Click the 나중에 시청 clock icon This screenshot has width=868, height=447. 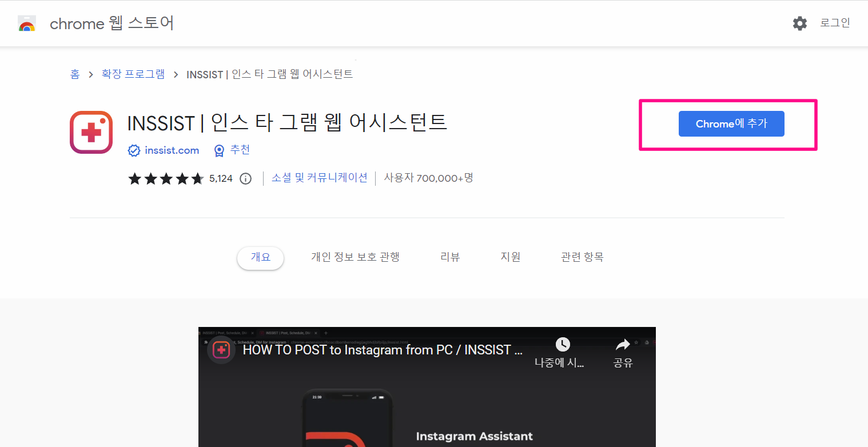tap(563, 344)
